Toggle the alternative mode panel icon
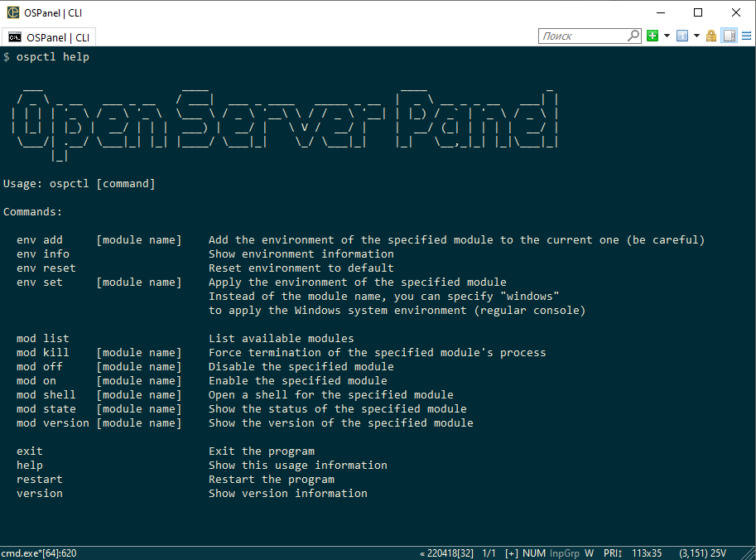 point(729,36)
